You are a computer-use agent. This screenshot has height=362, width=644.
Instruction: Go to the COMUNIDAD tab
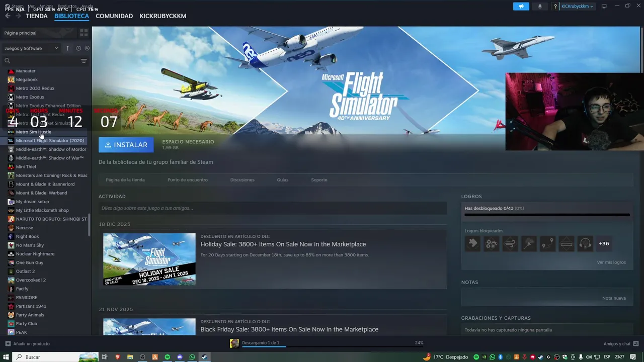point(114,16)
